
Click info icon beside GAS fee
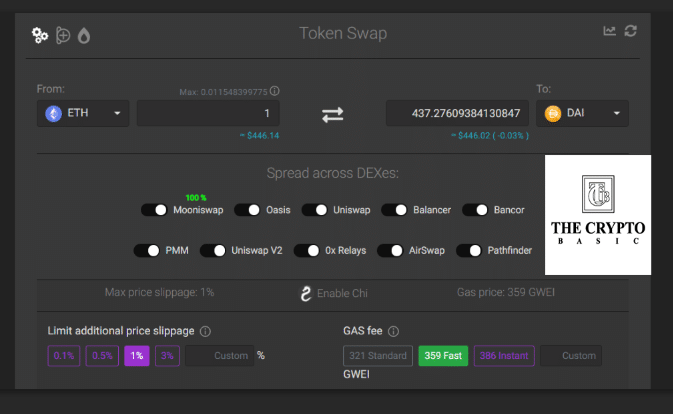click(x=393, y=331)
